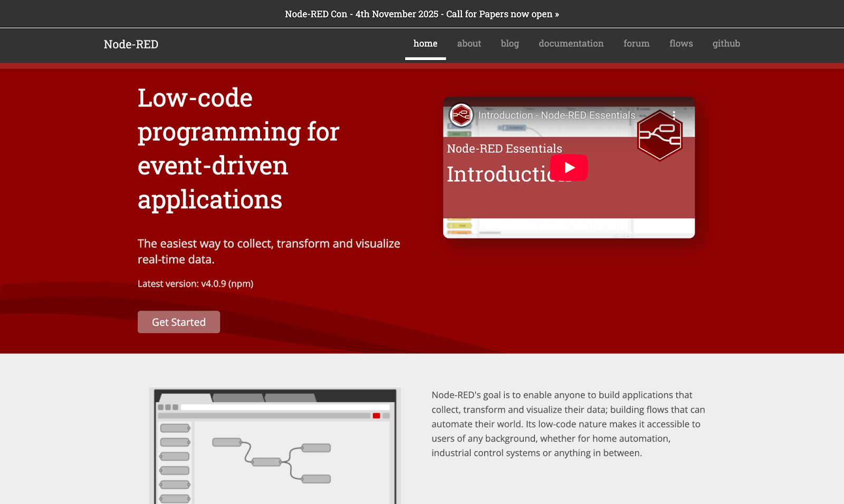Open the Node-RED Con call for papers banner

coord(421,14)
